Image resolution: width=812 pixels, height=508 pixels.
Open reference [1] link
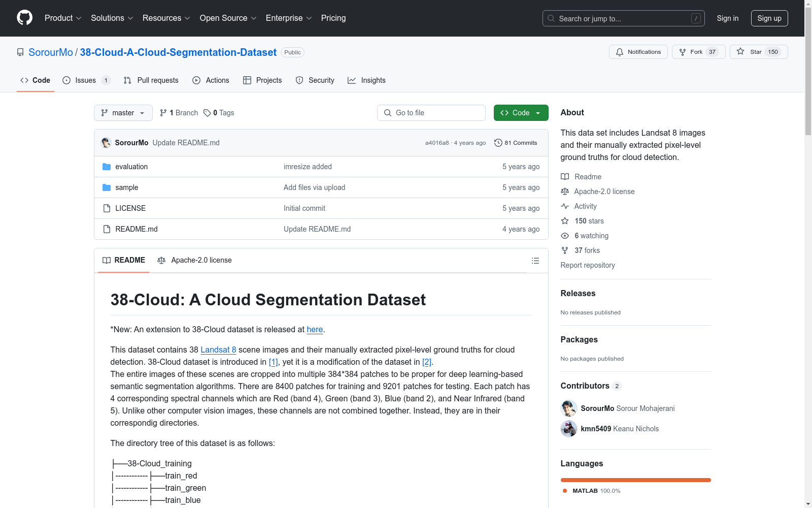point(273,362)
